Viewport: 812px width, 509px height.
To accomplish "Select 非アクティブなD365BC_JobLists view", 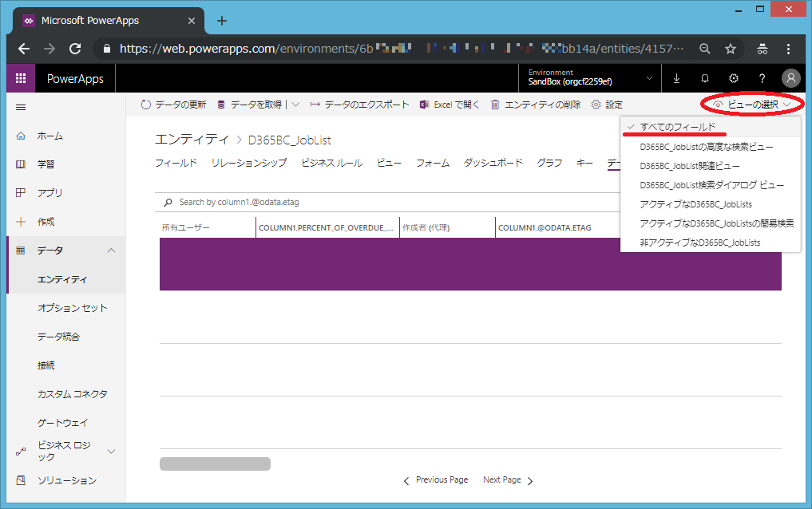I will pos(711,243).
